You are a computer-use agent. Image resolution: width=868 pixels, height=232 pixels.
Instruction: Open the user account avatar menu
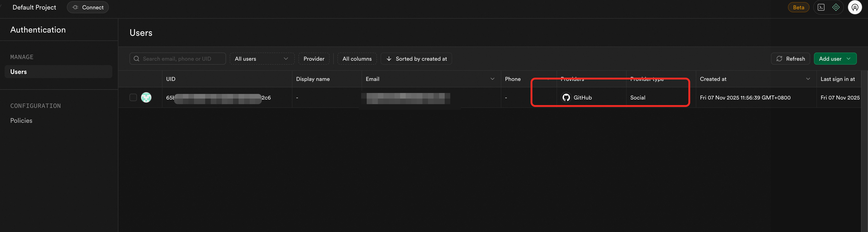(x=855, y=7)
